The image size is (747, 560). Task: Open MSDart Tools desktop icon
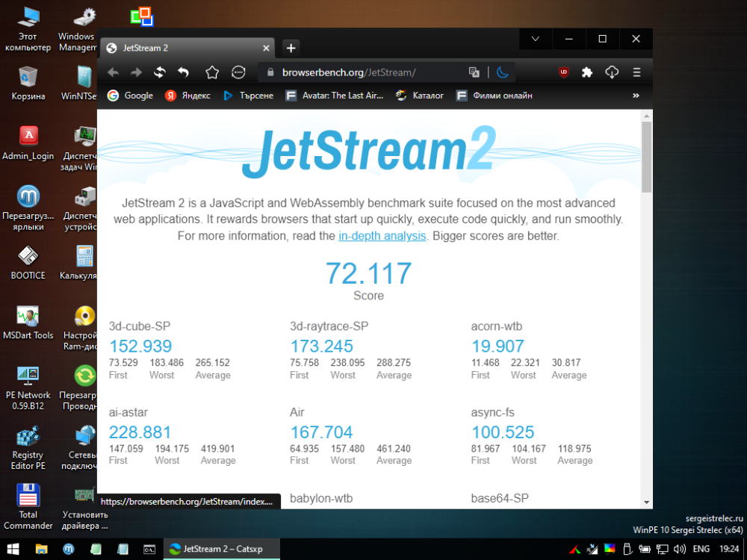click(x=28, y=323)
